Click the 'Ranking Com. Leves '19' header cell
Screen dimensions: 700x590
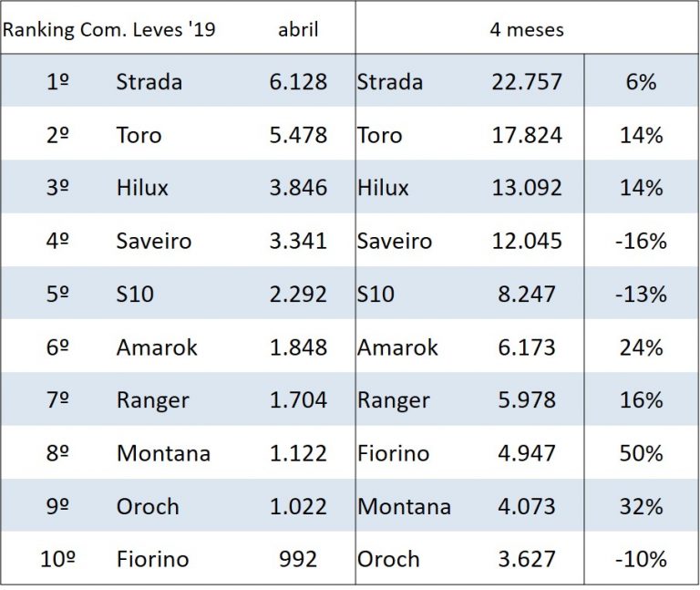coord(108,29)
